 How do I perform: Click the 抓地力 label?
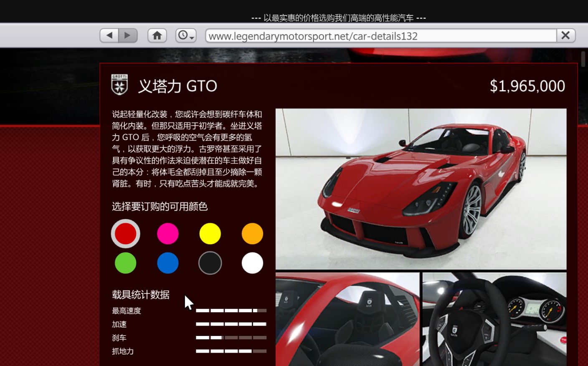123,351
